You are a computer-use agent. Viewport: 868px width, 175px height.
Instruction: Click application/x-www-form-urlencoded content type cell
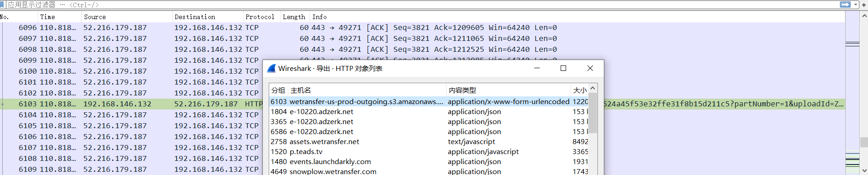click(508, 101)
